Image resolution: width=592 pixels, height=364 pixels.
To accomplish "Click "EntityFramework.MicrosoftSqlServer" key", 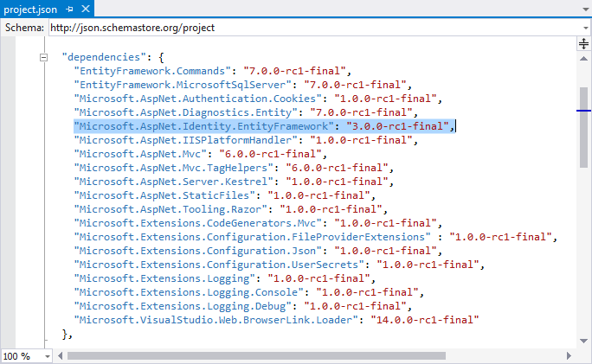I will click(x=183, y=85).
